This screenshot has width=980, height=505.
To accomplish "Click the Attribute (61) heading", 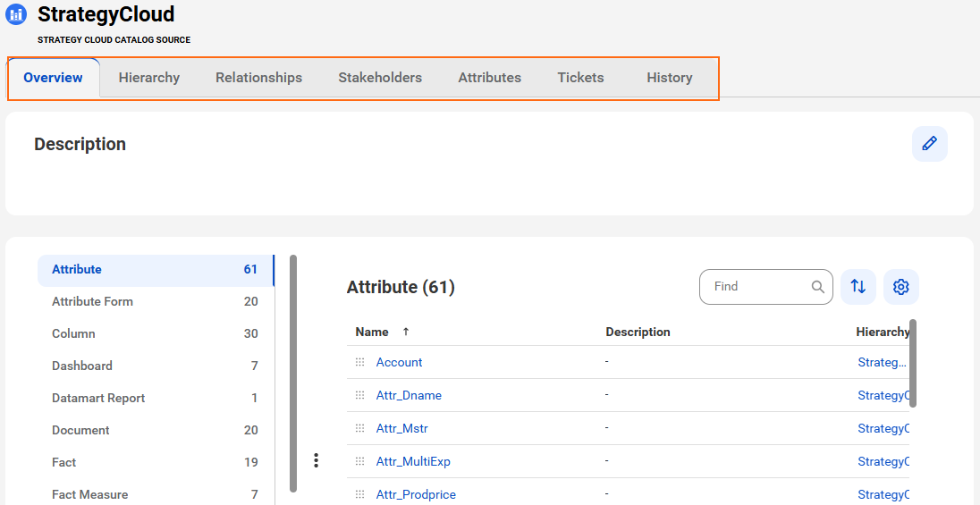I will click(x=401, y=287).
